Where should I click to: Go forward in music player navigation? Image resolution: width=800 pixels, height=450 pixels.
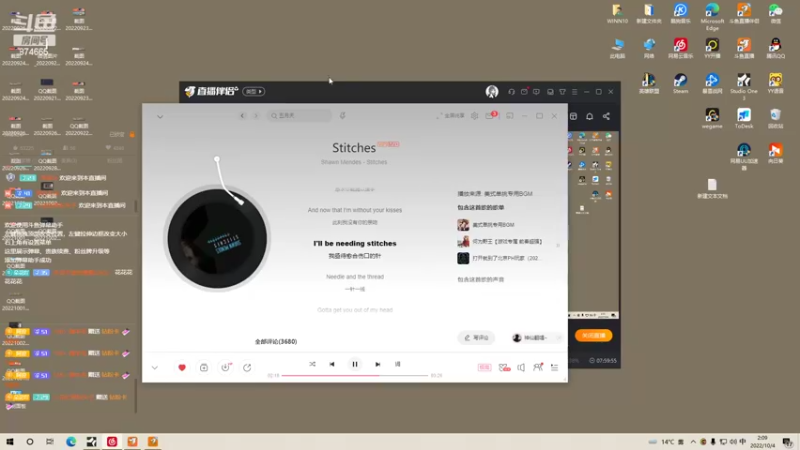pyautogui.click(x=256, y=116)
